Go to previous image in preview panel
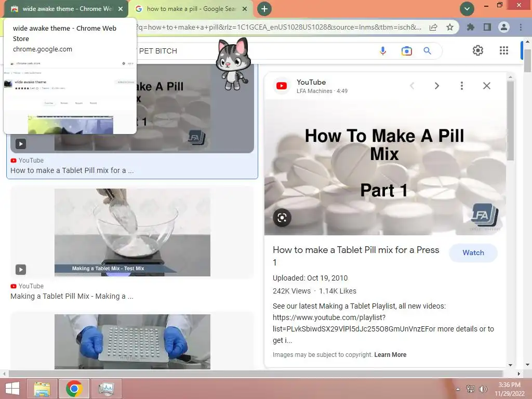 (412, 86)
